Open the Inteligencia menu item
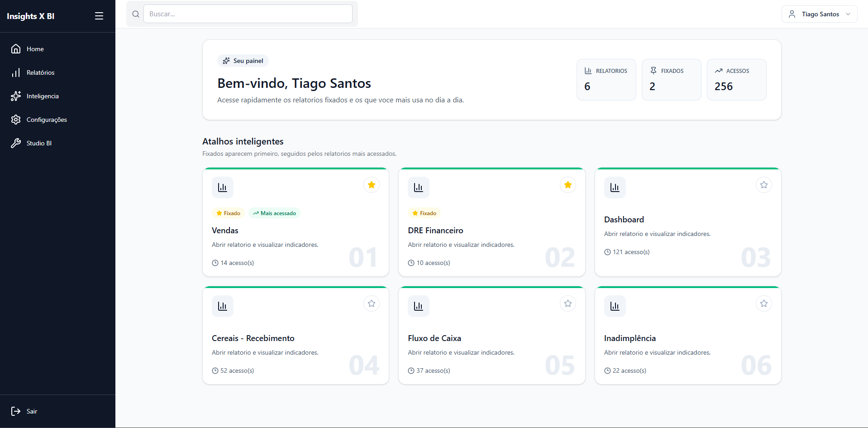868x428 pixels. pyautogui.click(x=57, y=96)
